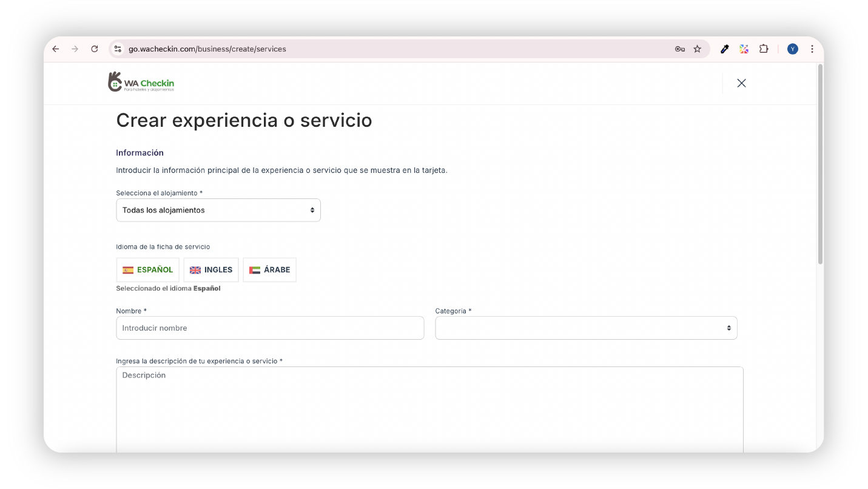Select the Español language option
868x489 pixels.
coord(148,270)
